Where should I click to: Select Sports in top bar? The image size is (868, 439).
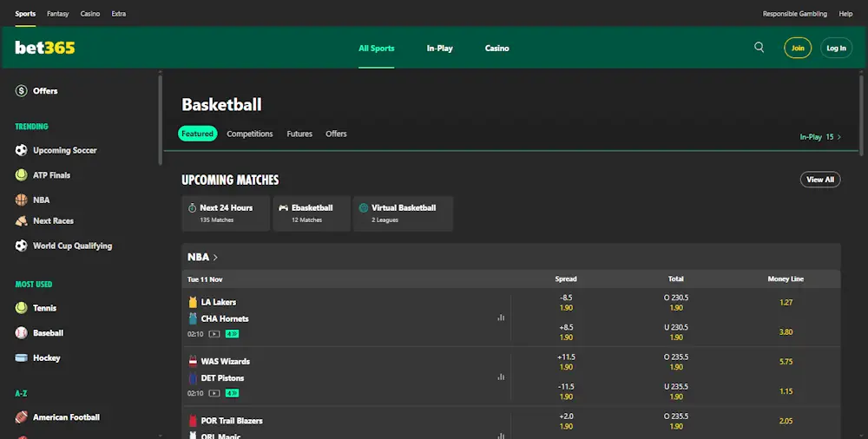point(25,14)
